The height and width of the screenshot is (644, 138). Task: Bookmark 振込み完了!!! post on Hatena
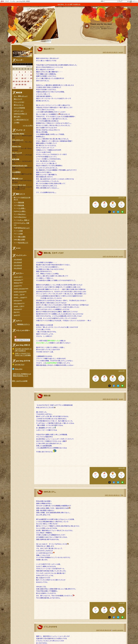[118, 212]
